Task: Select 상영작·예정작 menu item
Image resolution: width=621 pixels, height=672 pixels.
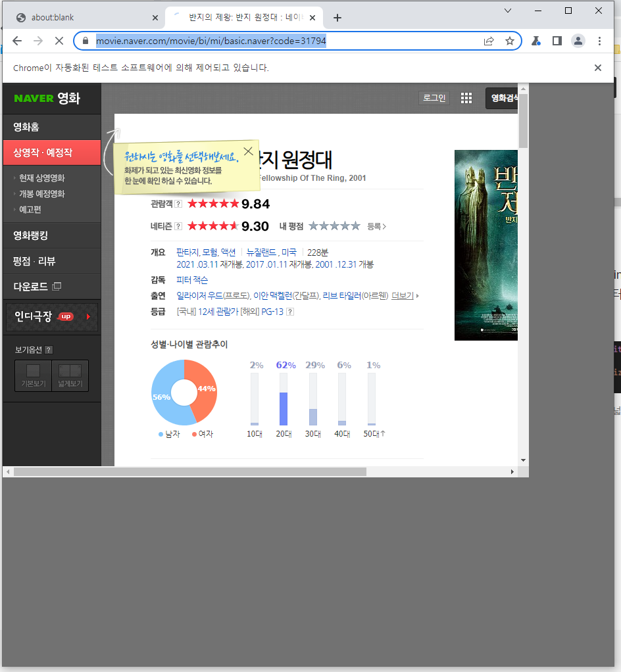Action: [x=52, y=153]
